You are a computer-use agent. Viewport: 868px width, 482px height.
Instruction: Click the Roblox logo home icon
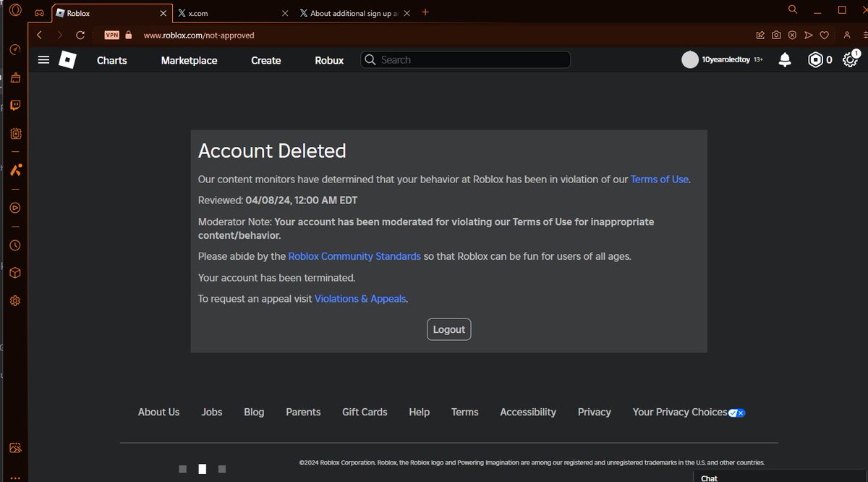pyautogui.click(x=67, y=60)
